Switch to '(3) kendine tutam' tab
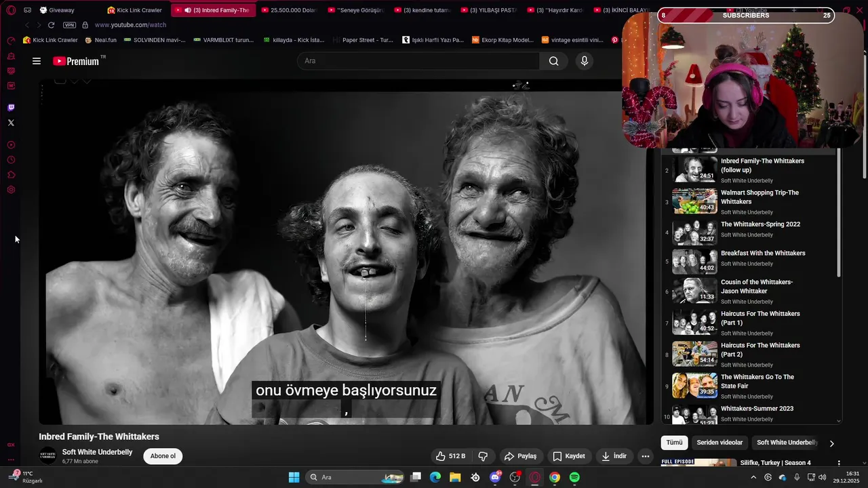868x488 pixels. 422,10
